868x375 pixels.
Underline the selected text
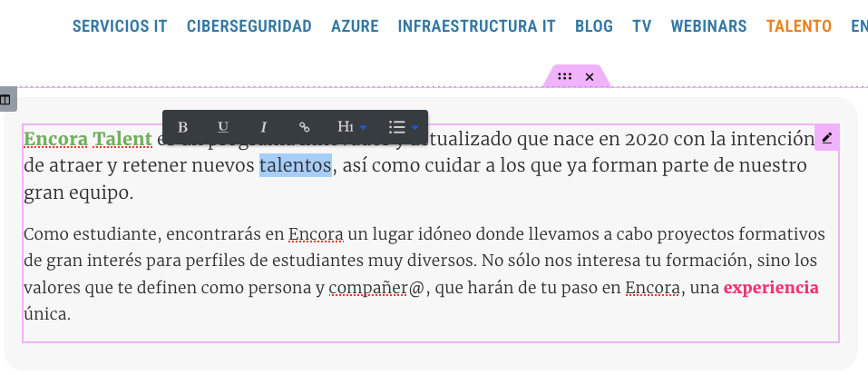(x=223, y=127)
